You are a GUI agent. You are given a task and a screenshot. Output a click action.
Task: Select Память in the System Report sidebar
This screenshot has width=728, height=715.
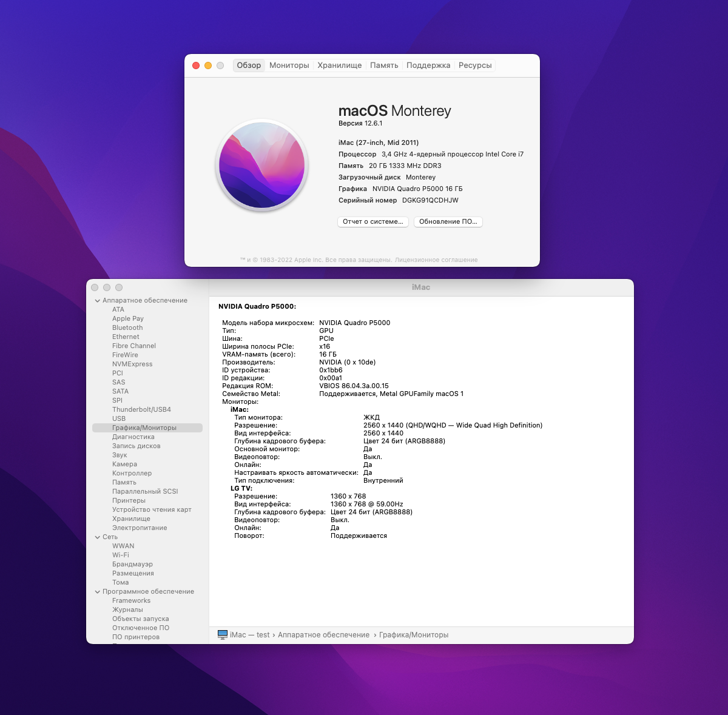click(124, 483)
